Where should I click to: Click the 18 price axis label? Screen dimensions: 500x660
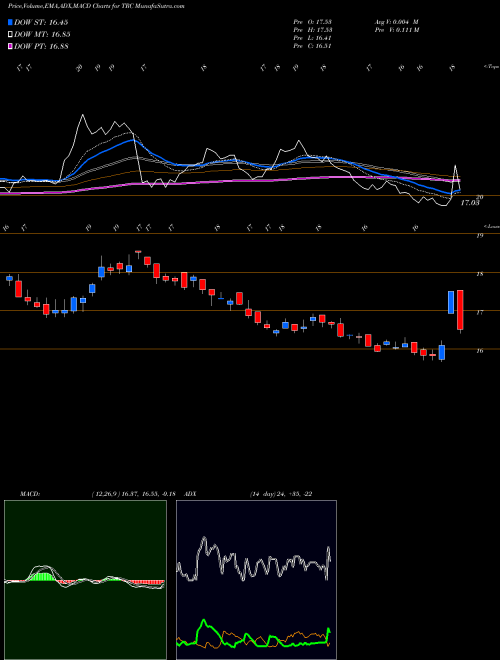point(479,274)
